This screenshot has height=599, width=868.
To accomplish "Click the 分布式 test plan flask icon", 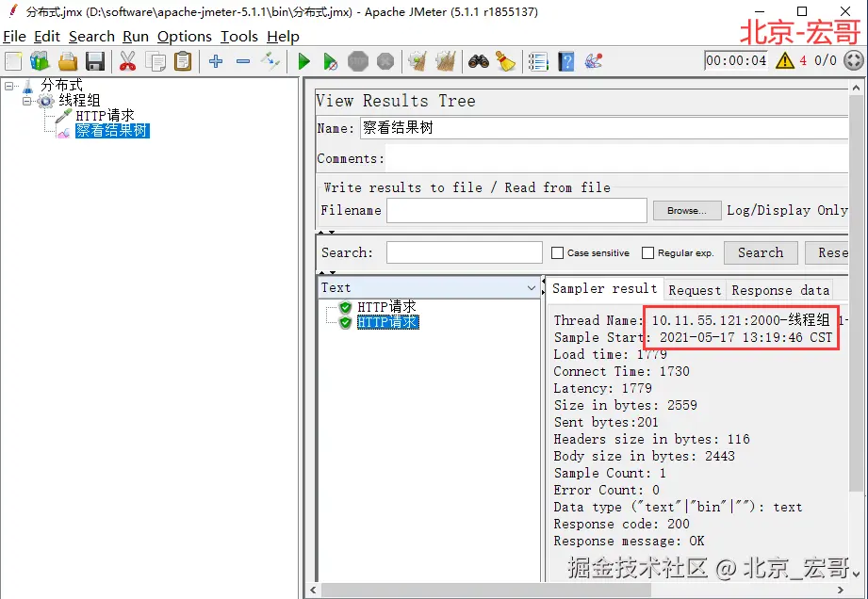I will pos(27,87).
